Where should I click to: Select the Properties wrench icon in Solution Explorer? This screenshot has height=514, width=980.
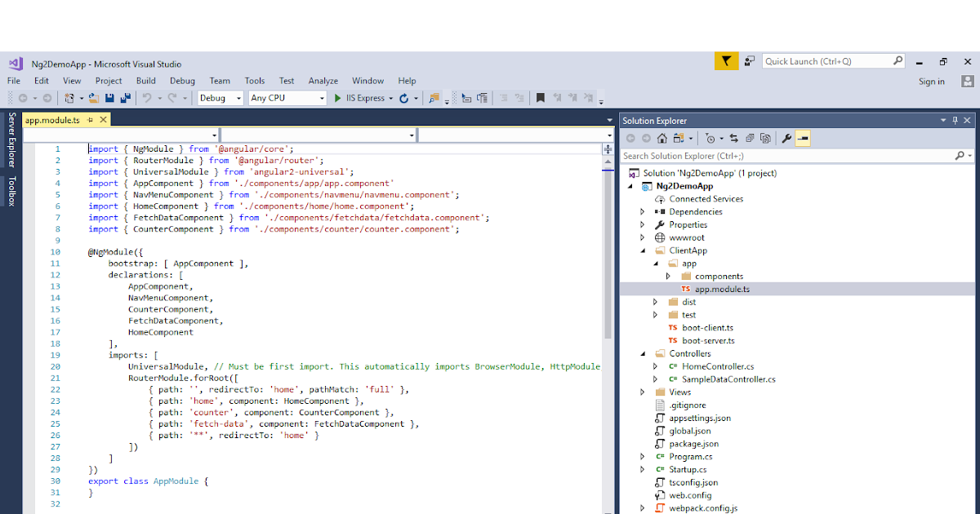(x=786, y=140)
